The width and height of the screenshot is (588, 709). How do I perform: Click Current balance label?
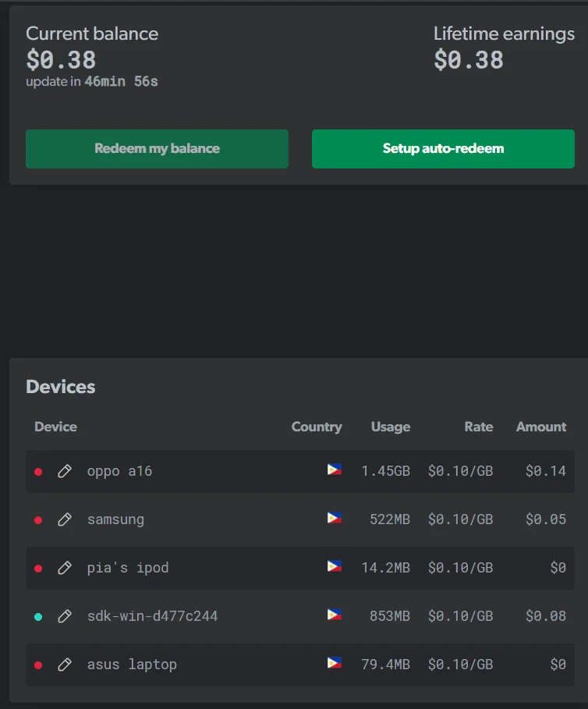click(92, 34)
